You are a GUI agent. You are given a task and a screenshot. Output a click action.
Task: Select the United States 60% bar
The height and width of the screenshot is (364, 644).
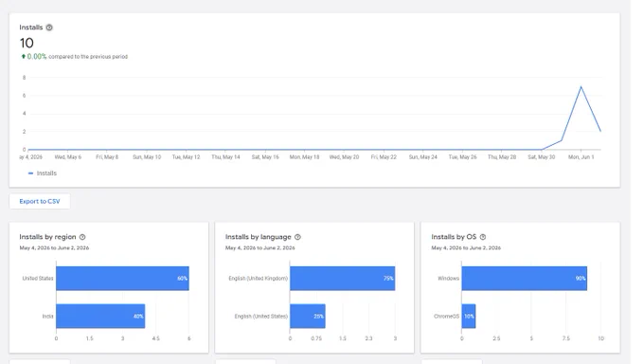point(122,279)
